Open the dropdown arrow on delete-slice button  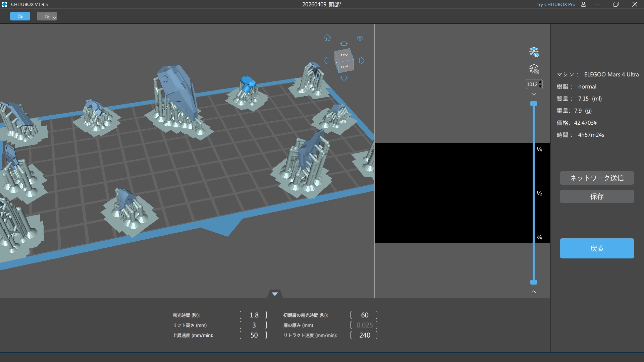pyautogui.click(x=54, y=17)
